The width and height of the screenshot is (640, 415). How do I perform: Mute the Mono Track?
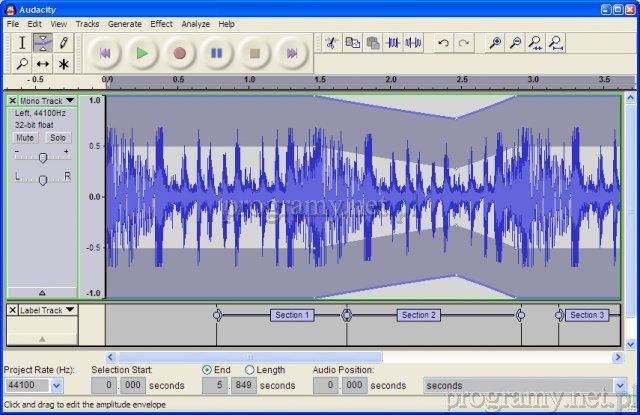click(x=25, y=137)
